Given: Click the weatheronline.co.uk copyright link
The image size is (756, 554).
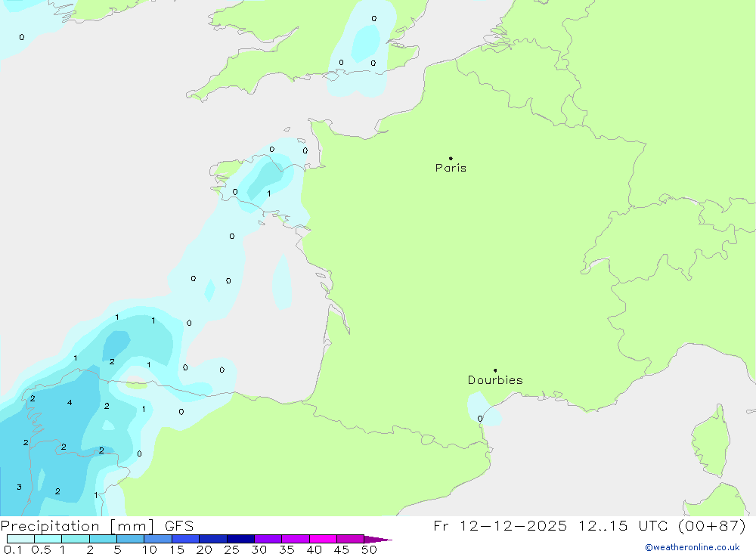Looking at the screenshot, I should [692, 547].
